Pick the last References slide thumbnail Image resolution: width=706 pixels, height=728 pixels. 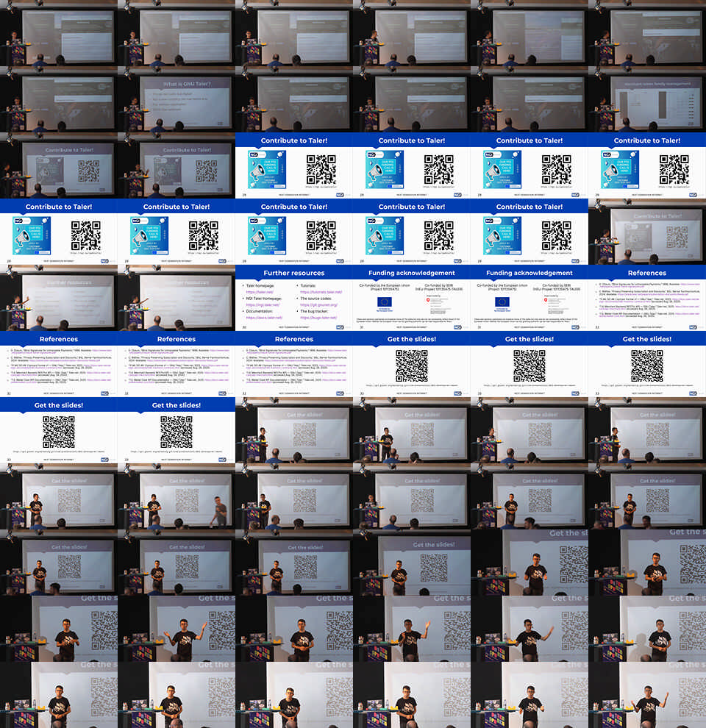pyautogui.click(x=294, y=364)
